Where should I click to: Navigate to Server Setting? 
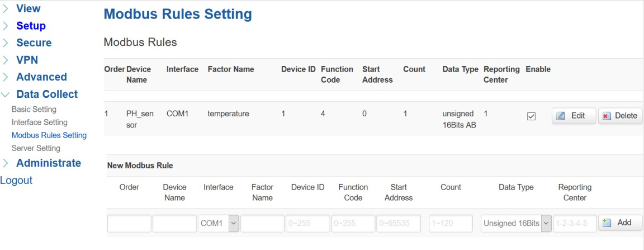pos(36,148)
